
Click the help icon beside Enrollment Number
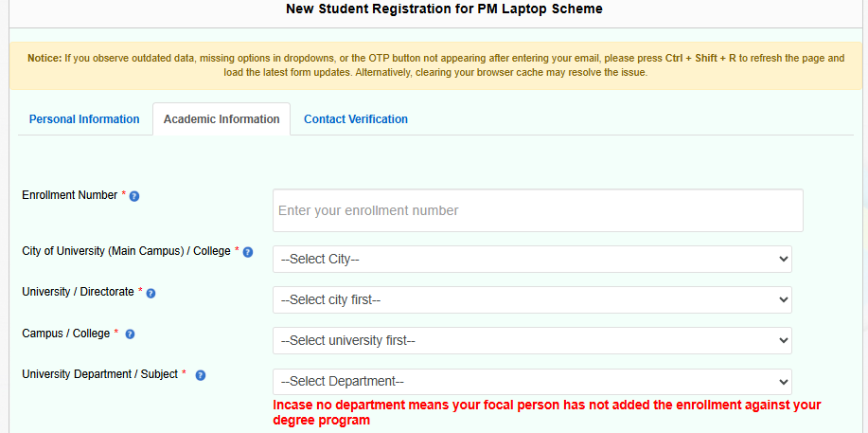point(134,196)
